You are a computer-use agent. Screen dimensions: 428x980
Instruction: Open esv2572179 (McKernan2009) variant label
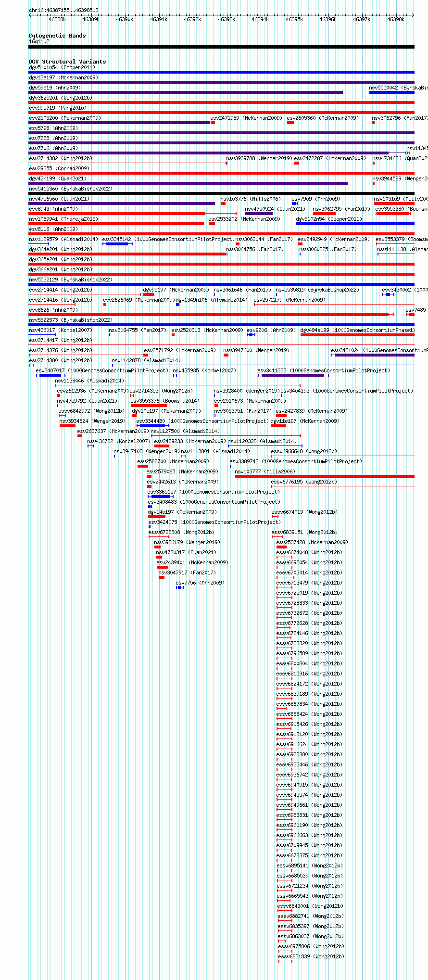click(290, 300)
